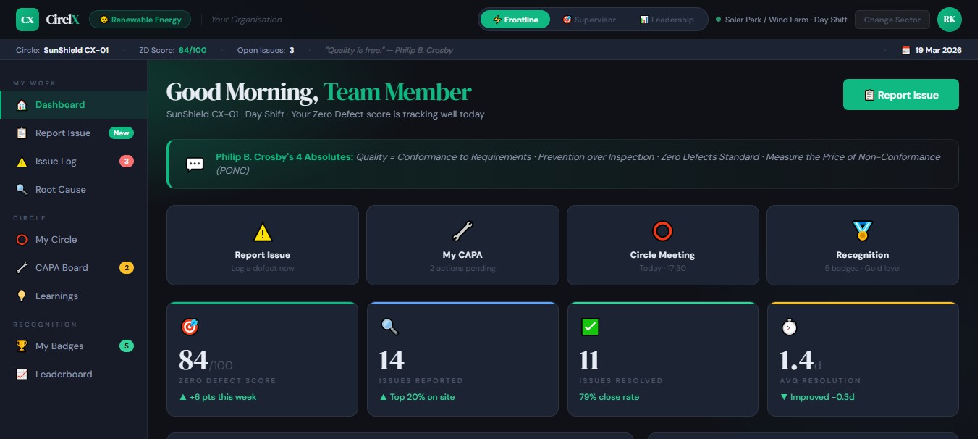Click the Philip B. Crosby's 4 Absolutes heading

tap(284, 157)
